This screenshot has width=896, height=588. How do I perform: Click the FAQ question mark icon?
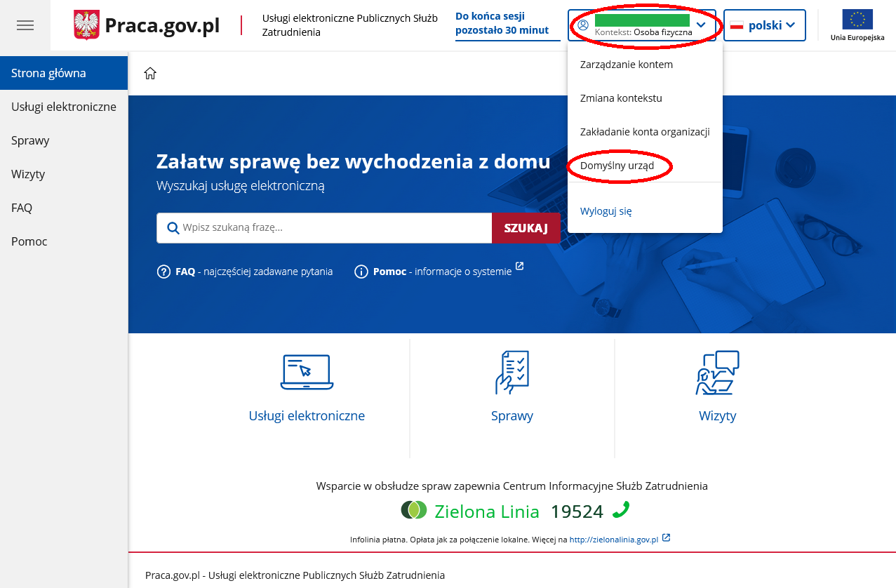point(163,272)
